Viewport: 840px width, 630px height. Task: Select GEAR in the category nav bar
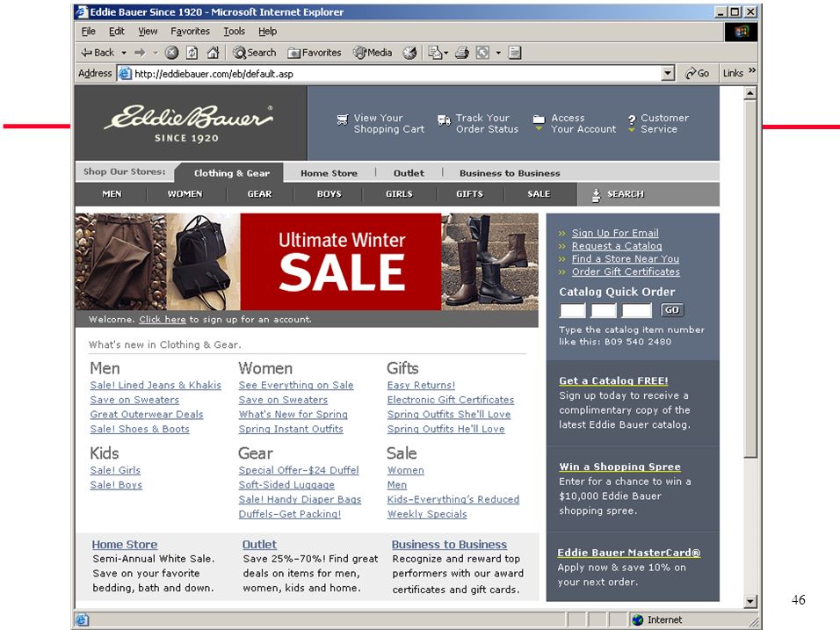[259, 194]
